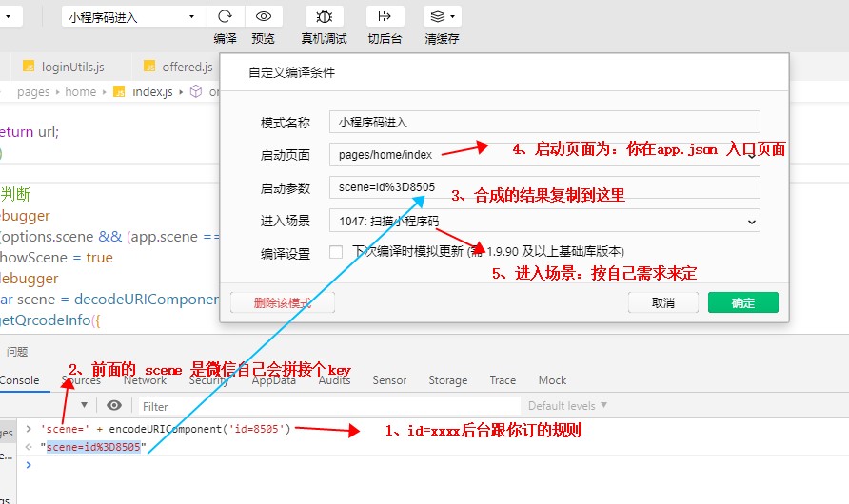Screen dimensions: 849x504
Task: Click the home breadcrumb segment
Action: coord(80,92)
